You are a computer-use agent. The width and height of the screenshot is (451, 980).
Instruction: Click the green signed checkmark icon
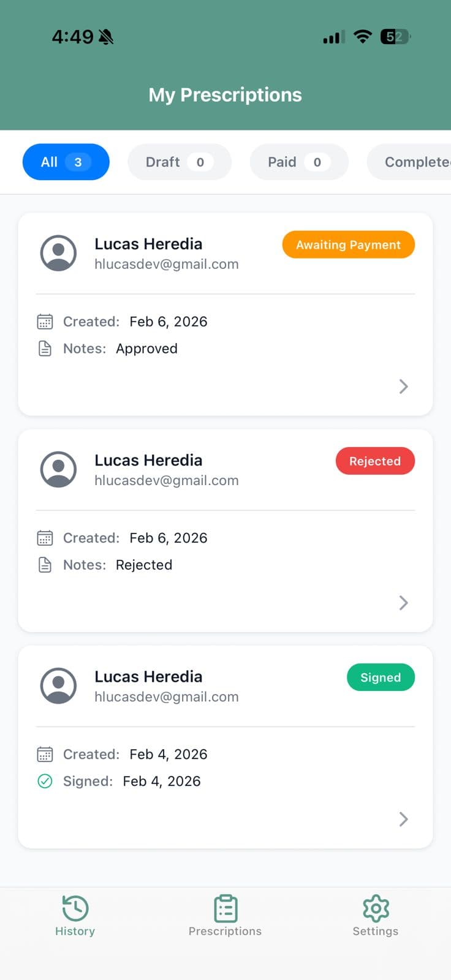(45, 781)
